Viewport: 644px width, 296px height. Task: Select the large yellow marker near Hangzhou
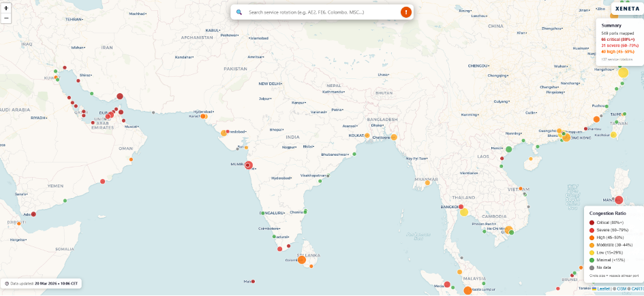coord(623,73)
